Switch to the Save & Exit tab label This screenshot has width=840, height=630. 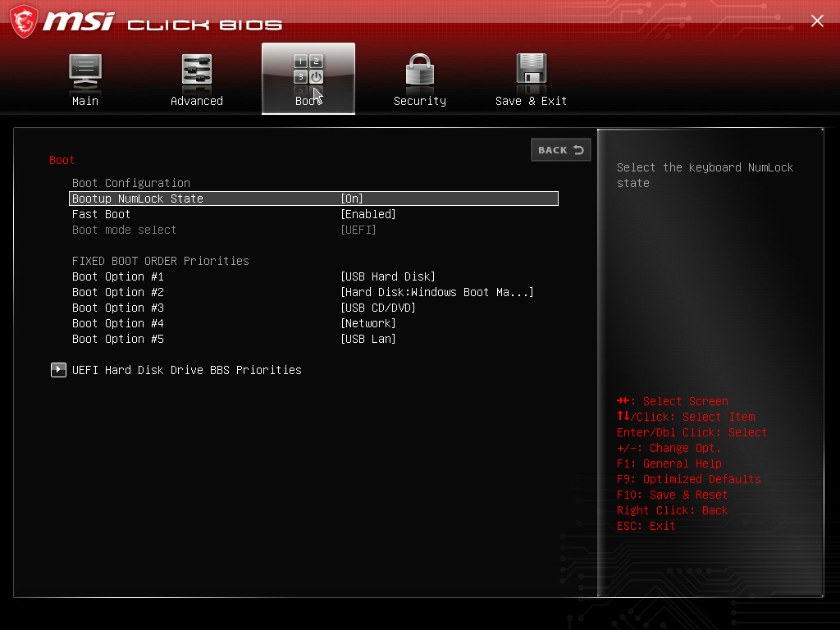coord(531,101)
